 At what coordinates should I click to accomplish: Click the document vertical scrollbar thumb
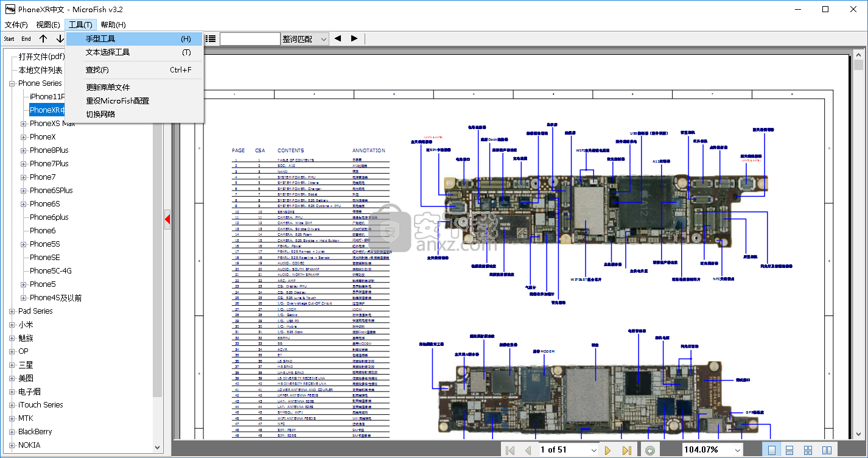tap(858, 65)
